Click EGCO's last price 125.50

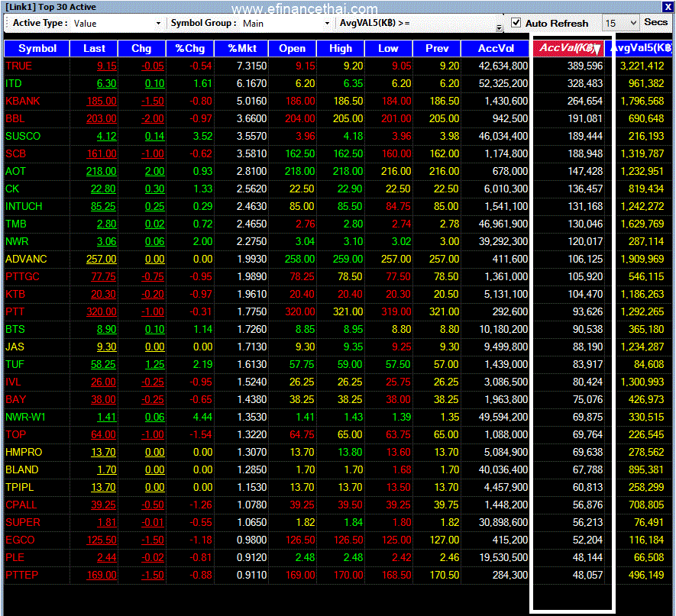click(102, 540)
